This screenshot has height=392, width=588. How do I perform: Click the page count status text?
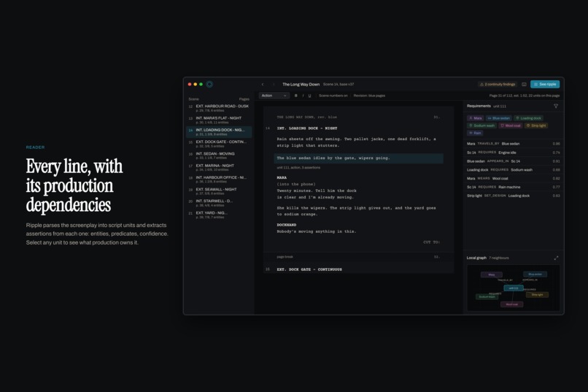pyautogui.click(x=525, y=96)
